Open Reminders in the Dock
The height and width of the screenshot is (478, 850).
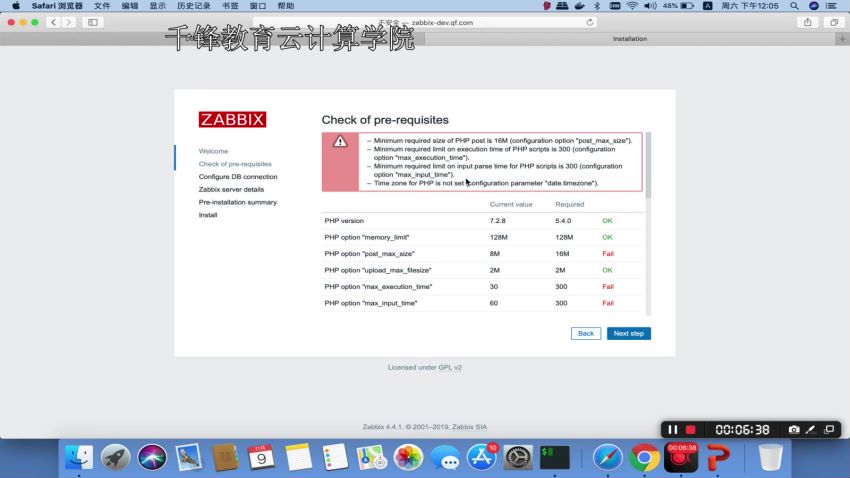coord(335,457)
